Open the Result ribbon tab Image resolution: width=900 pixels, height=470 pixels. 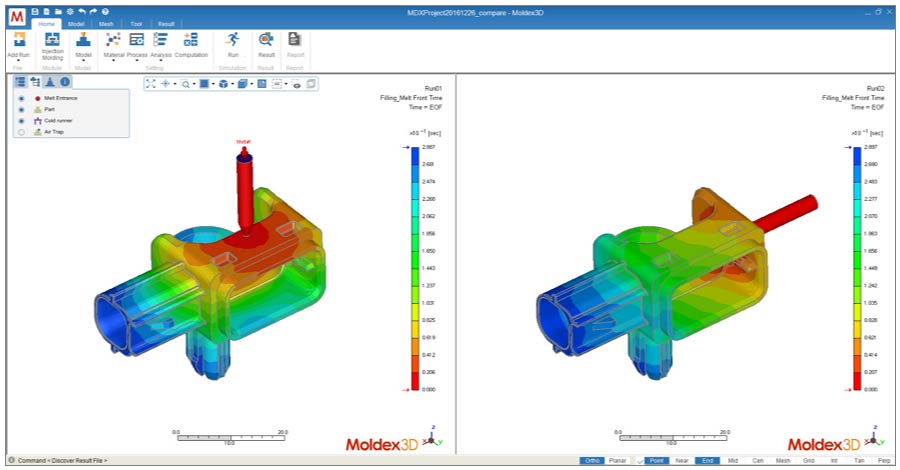coord(166,24)
